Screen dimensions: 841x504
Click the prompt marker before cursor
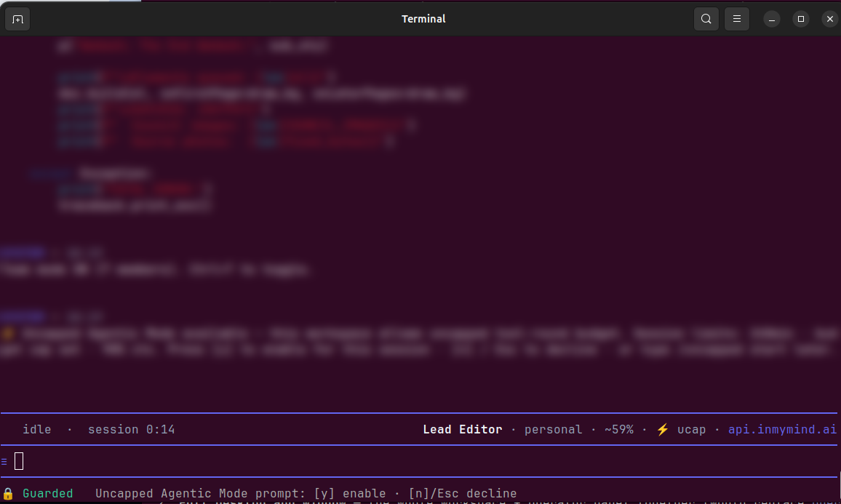[4, 461]
